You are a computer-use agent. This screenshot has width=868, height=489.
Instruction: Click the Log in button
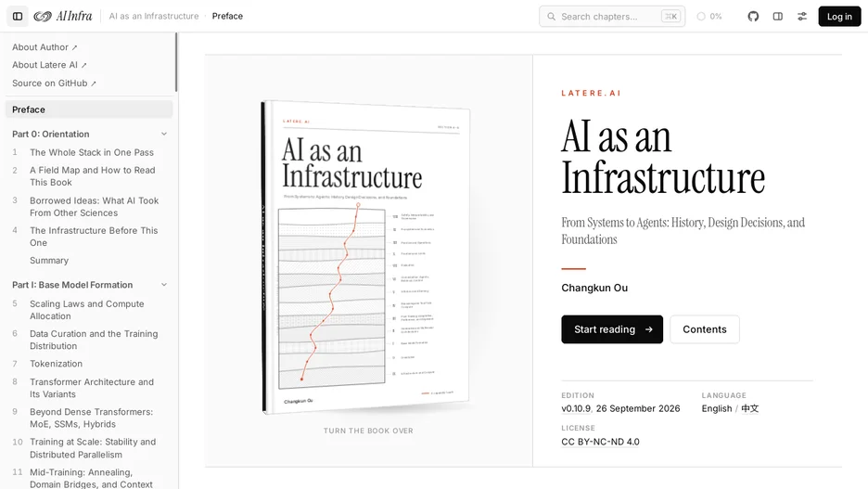(839, 16)
